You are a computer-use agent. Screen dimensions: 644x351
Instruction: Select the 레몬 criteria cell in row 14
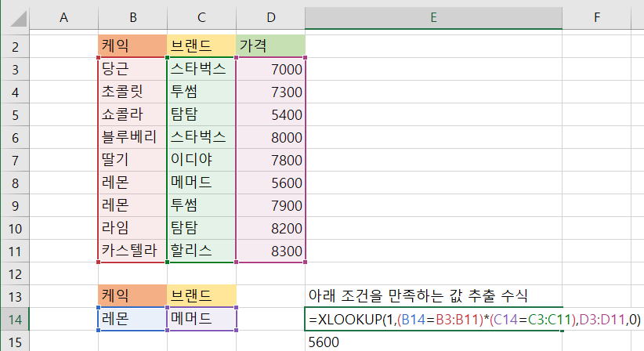coord(132,319)
